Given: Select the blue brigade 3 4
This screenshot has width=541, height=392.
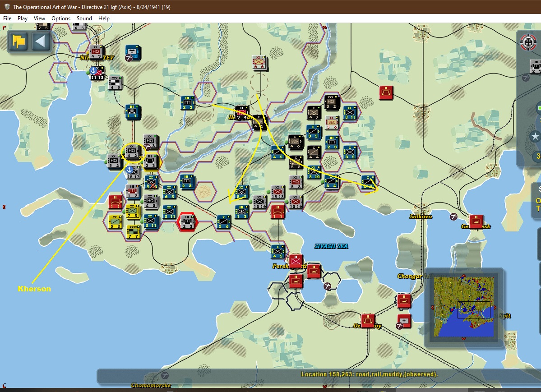Looking at the screenshot, I should coord(332,182).
